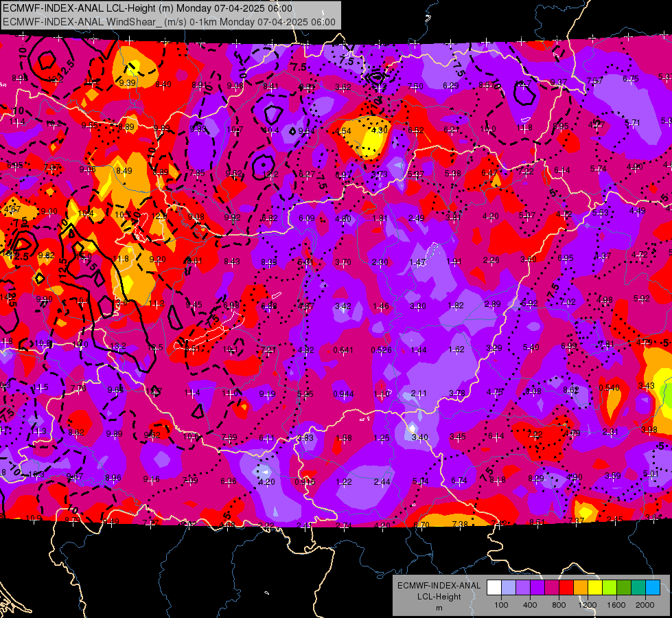Click the legend scale value 1200

[588, 605]
